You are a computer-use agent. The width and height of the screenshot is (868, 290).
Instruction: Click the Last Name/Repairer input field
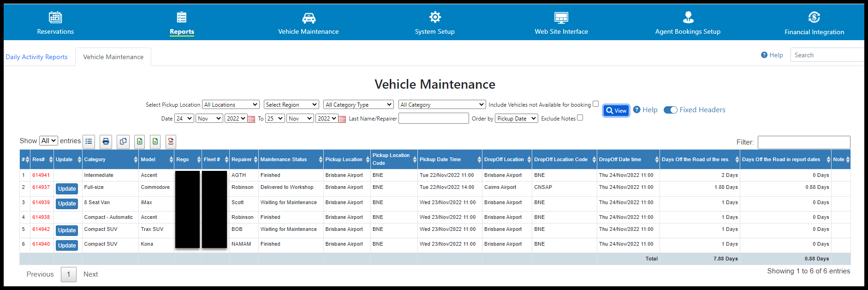434,119
